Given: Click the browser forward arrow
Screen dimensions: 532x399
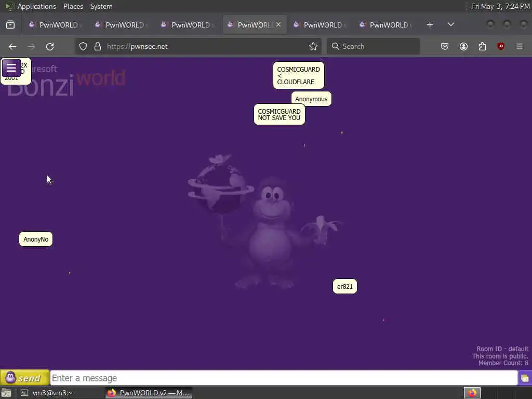Looking at the screenshot, I should 31,46.
